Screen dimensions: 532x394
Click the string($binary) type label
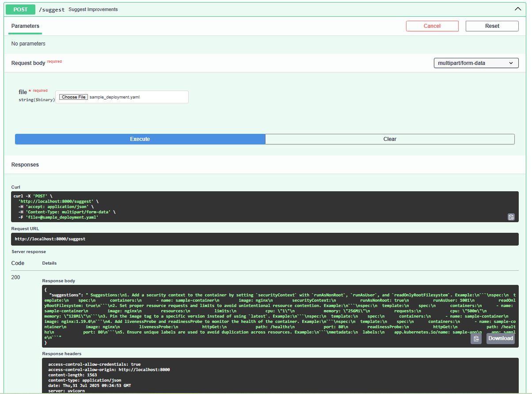click(37, 100)
